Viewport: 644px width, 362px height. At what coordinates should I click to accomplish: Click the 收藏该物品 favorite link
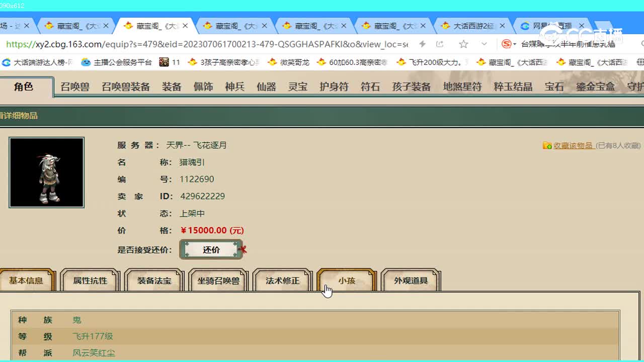point(573,145)
